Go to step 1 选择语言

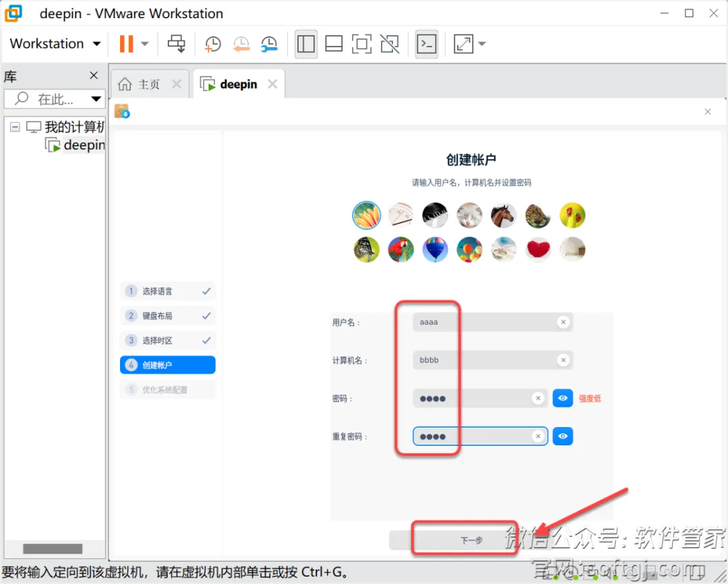coord(168,291)
